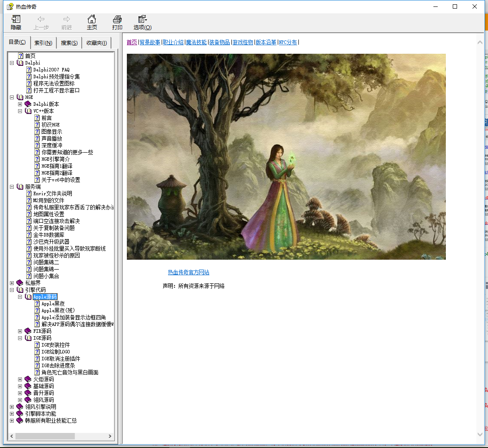Click the purple book icon beside 私服界
Screen dimensions: 488x448
pyautogui.click(x=20, y=283)
